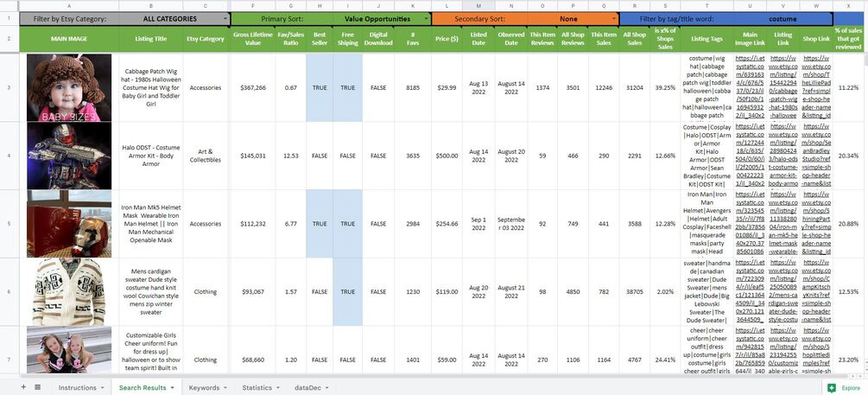This screenshot has width=868, height=395.
Task: Open Cabbage Patch Wig main image link
Action: (750, 87)
